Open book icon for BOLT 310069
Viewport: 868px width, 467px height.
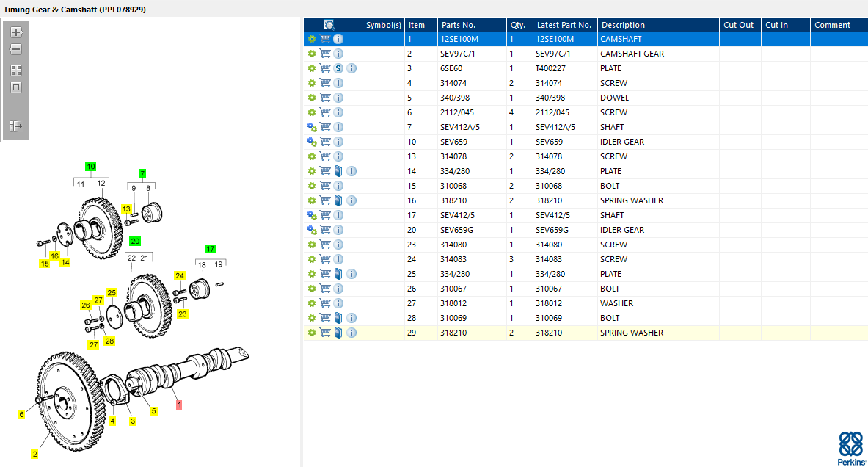coord(338,318)
